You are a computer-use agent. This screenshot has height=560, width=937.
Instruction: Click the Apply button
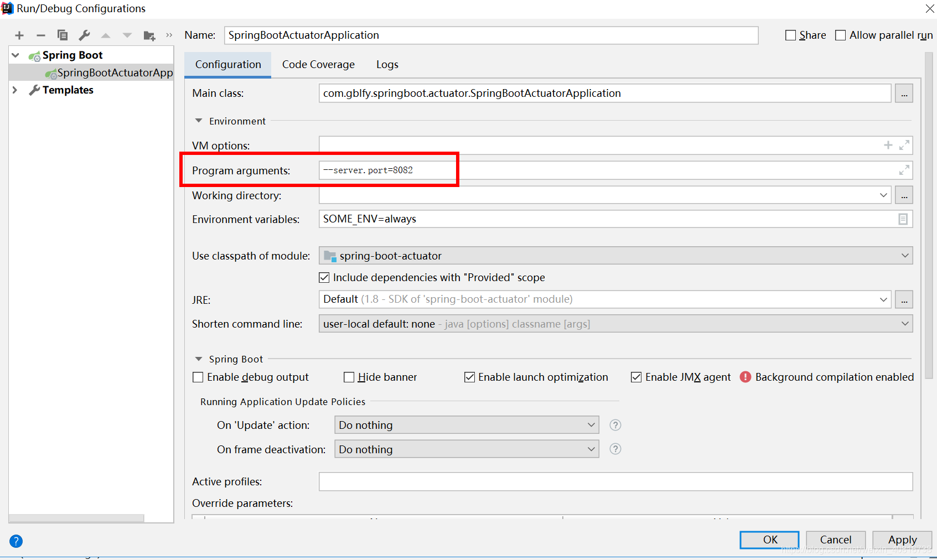pos(902,540)
